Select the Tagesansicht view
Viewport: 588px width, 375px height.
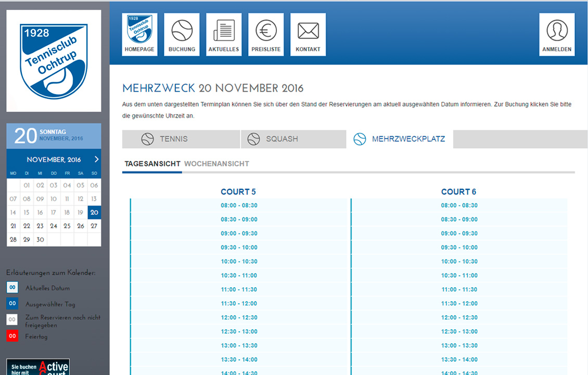coord(152,164)
